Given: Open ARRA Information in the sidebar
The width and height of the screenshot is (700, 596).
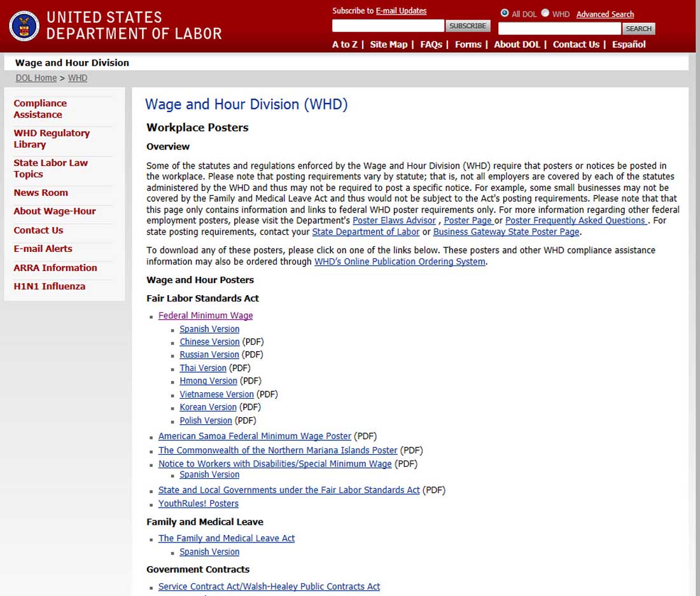Looking at the screenshot, I should (55, 268).
